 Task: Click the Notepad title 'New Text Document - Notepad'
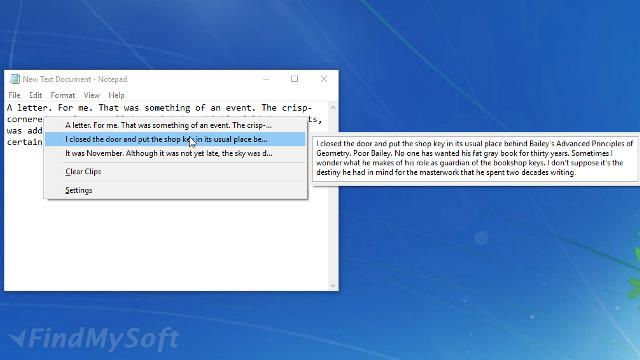75,79
